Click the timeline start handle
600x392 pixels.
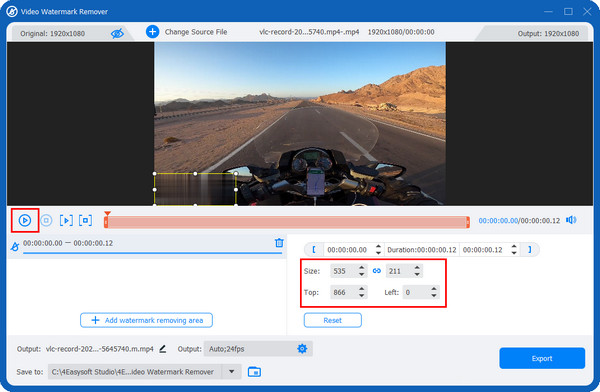[106, 222]
